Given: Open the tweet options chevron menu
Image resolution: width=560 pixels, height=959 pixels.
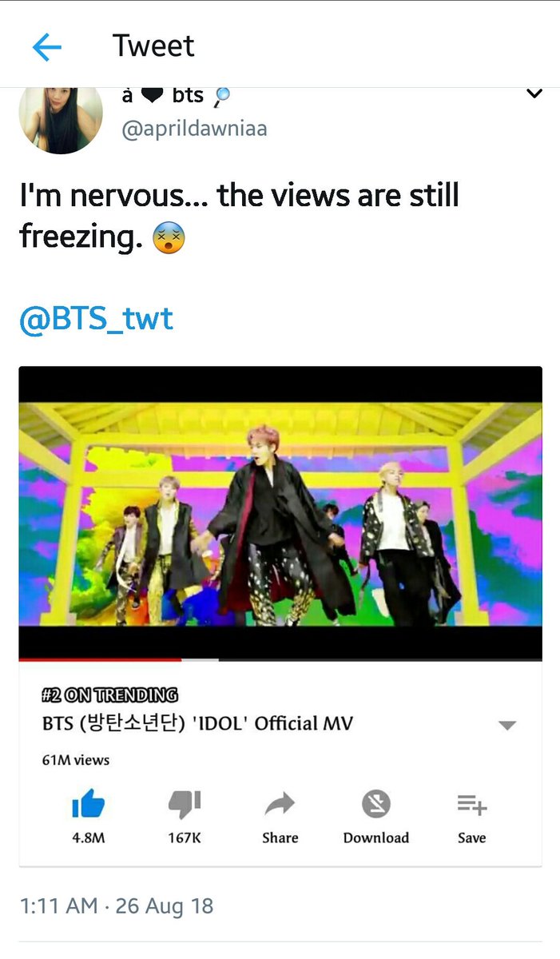Looking at the screenshot, I should tap(534, 94).
